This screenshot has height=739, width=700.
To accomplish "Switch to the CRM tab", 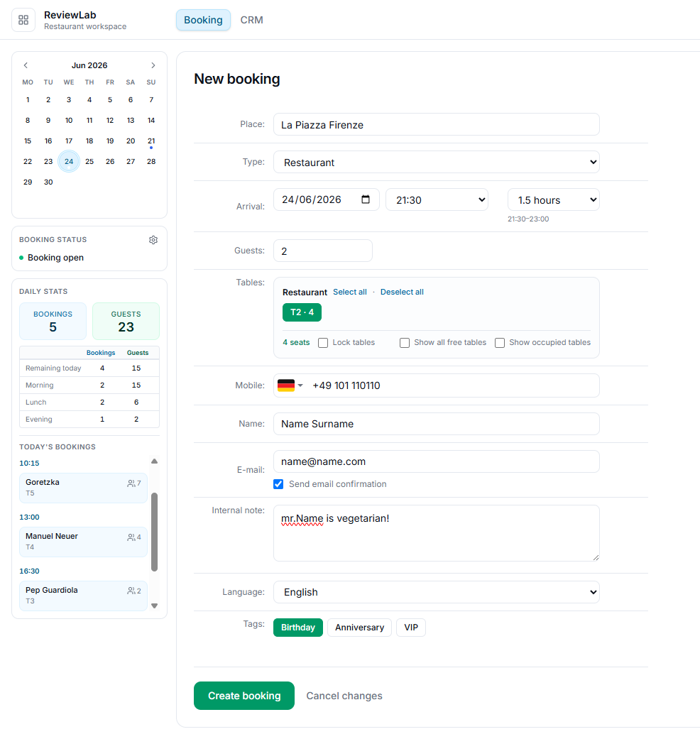I will (252, 20).
